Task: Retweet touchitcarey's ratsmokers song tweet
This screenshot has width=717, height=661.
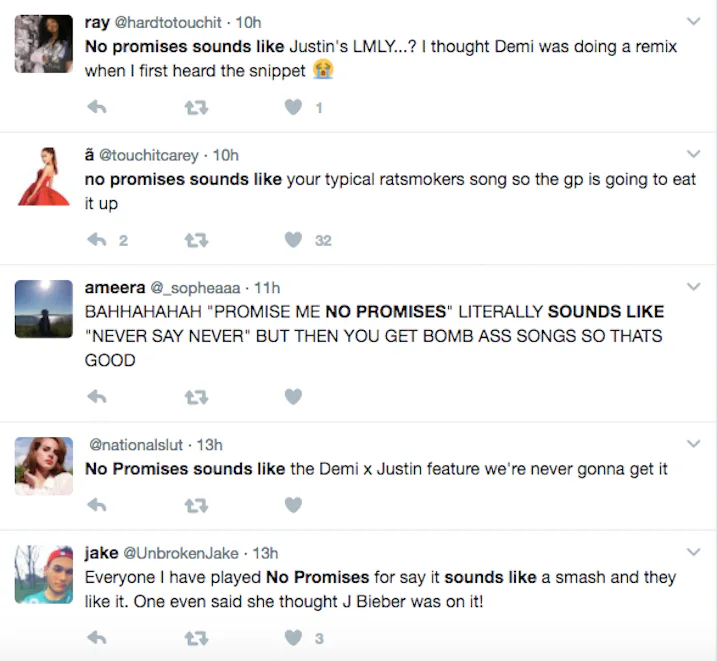Action: point(196,240)
